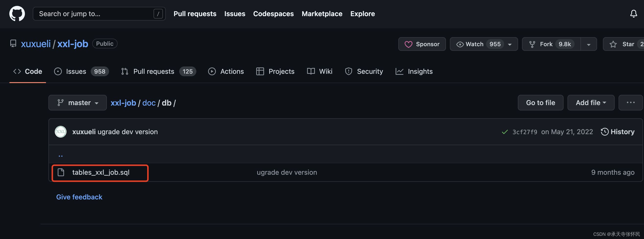Click the repository book icon near xuxueli
This screenshot has width=644, height=239.
[x=13, y=44]
